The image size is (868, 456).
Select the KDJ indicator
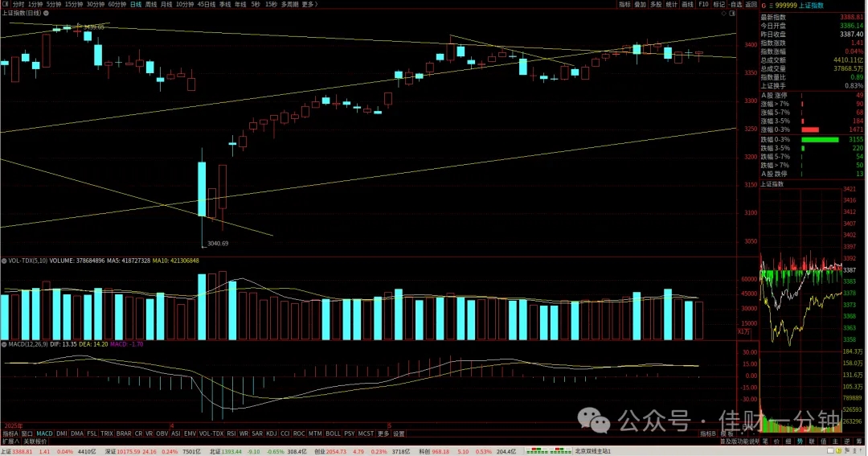click(272, 433)
